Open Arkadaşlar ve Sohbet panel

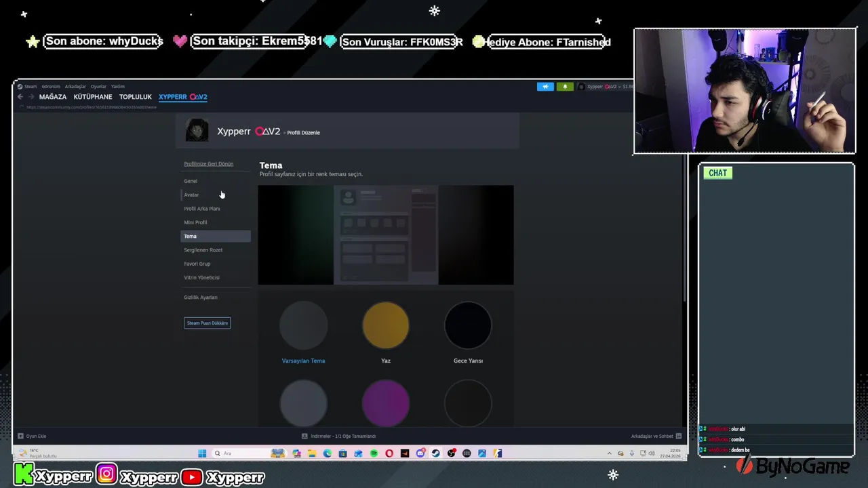(655, 436)
